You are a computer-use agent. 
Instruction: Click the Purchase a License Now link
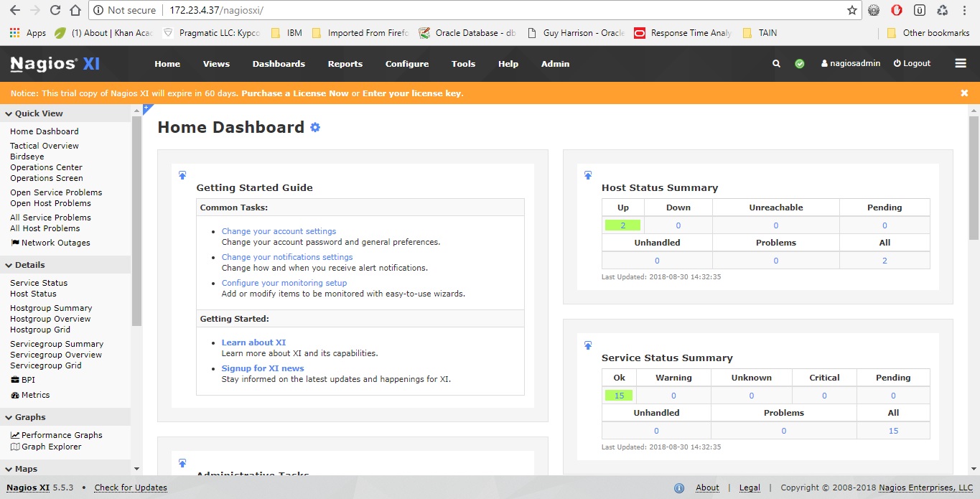pyautogui.click(x=295, y=93)
